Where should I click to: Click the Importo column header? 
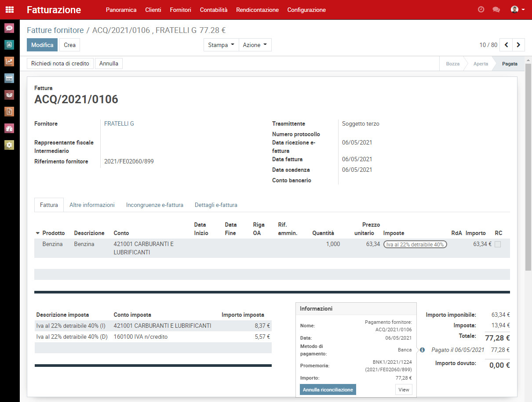(476, 233)
